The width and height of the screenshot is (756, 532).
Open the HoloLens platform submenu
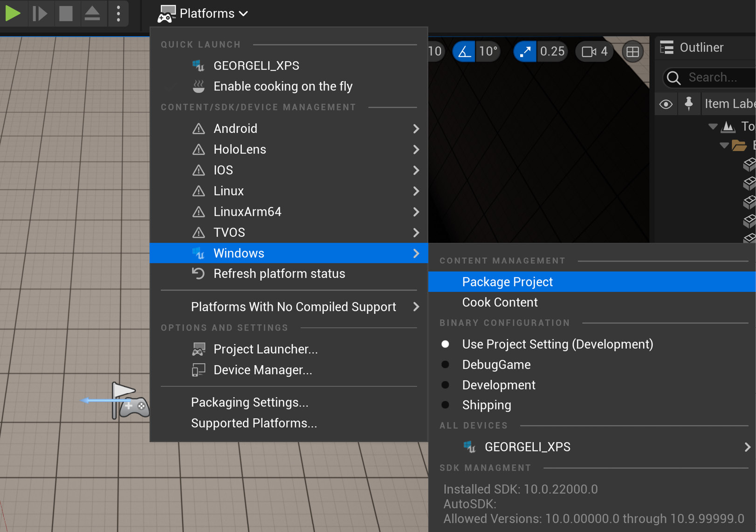click(x=289, y=149)
